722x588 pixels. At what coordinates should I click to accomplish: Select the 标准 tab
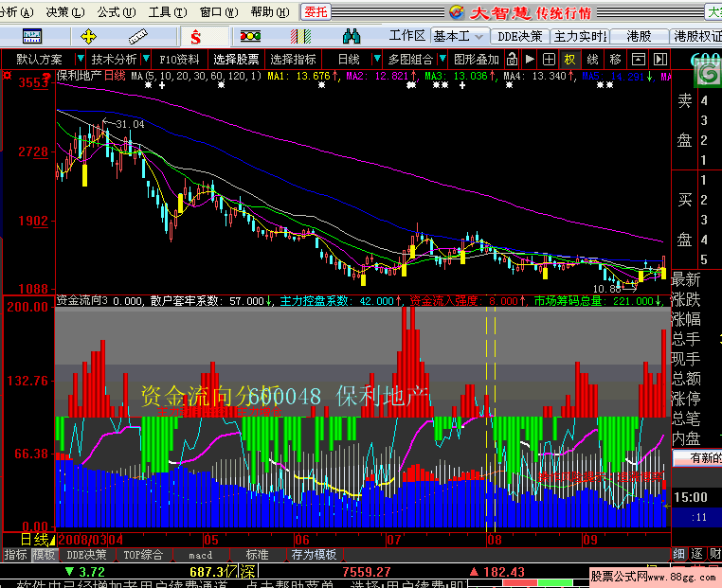coord(257,555)
